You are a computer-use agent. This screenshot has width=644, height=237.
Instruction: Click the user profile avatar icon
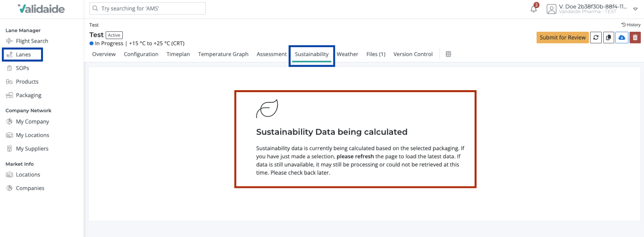point(551,9)
